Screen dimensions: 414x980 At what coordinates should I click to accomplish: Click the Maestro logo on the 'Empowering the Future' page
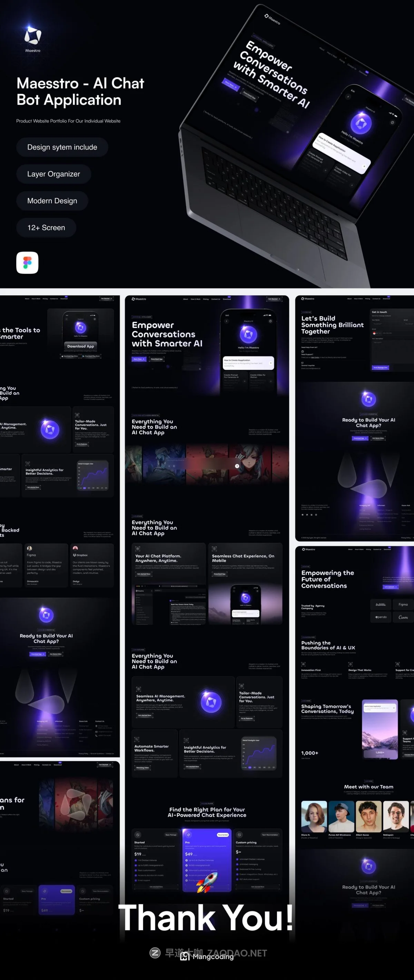(x=308, y=549)
